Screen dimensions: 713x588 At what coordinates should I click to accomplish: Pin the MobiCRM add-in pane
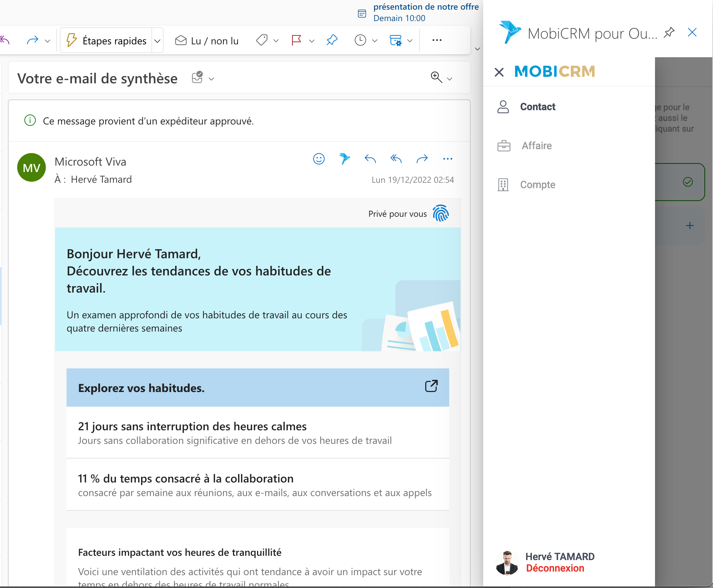pos(669,33)
